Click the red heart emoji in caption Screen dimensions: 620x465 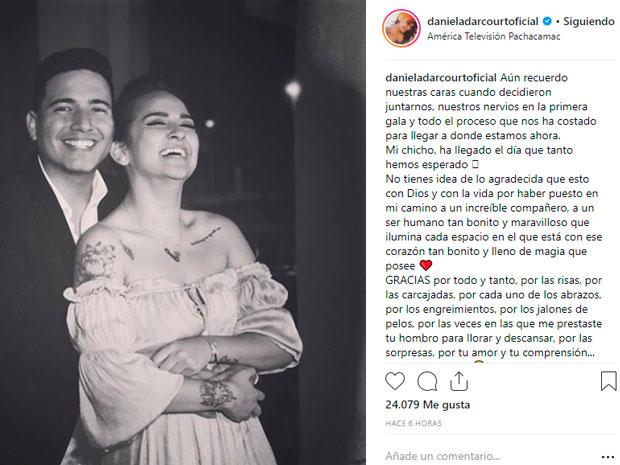coord(425,265)
